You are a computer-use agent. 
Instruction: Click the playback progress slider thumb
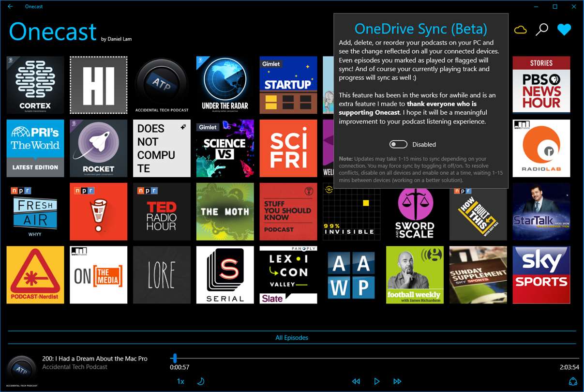[x=175, y=358]
